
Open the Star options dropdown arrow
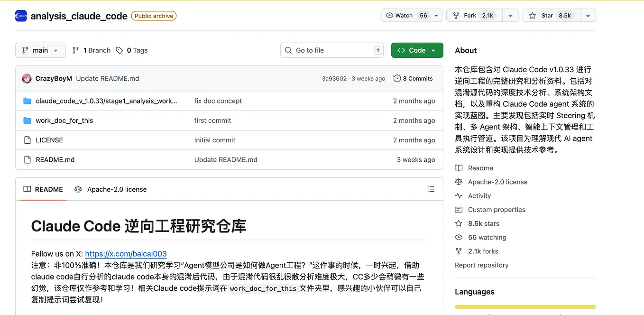point(588,15)
